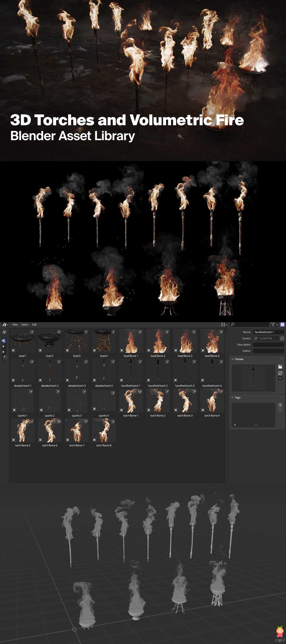The height and width of the screenshot is (644, 286).
Task: Click into the asset search field
Action: (x=249, y=325)
